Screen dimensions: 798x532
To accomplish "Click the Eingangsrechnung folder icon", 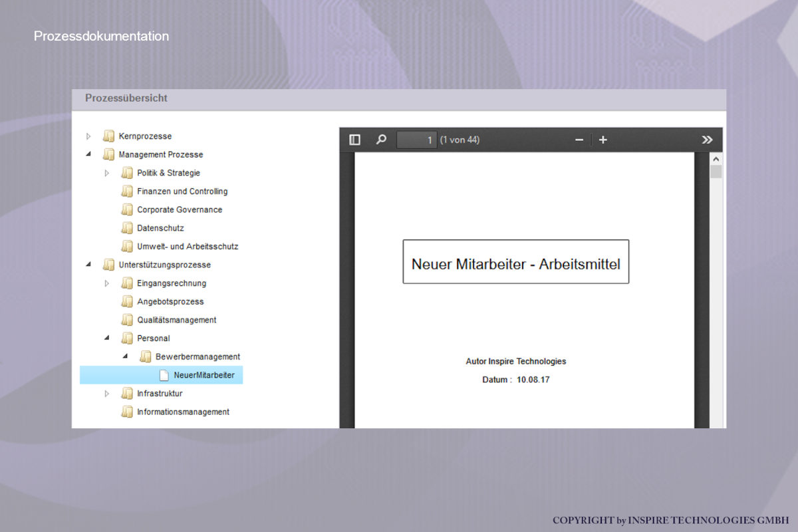I will pos(127,283).
